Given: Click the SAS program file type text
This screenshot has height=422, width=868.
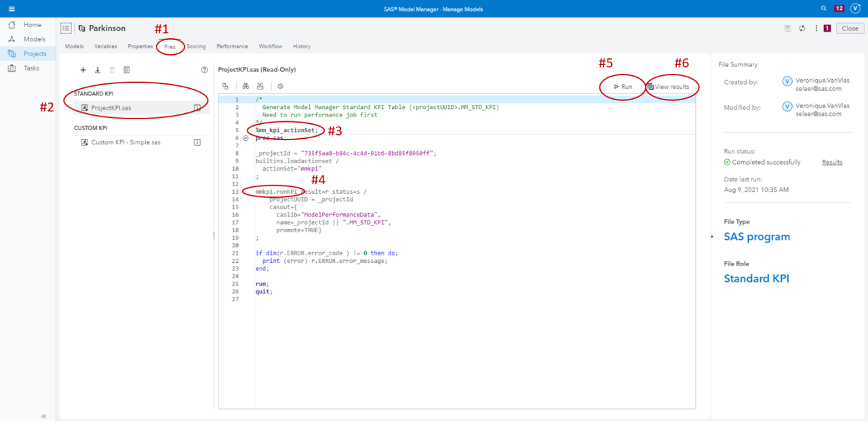Looking at the screenshot, I should point(757,236).
